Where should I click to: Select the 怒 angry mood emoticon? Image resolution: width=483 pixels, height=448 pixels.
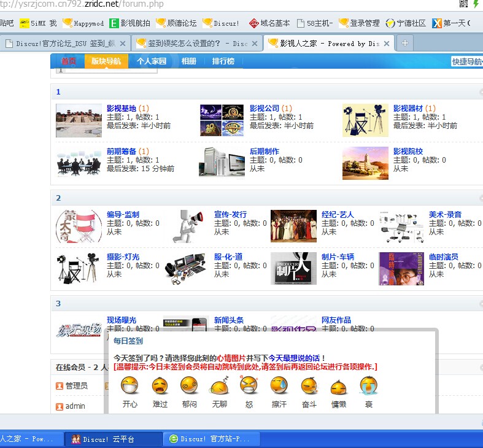click(x=249, y=385)
